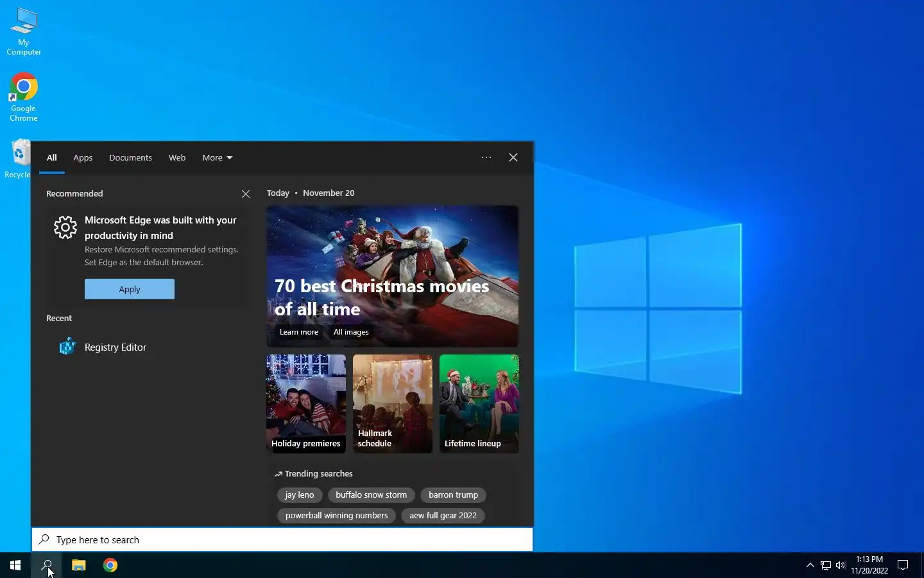Open the volume speaker tray icon
This screenshot has width=924, height=578.
coord(841,565)
